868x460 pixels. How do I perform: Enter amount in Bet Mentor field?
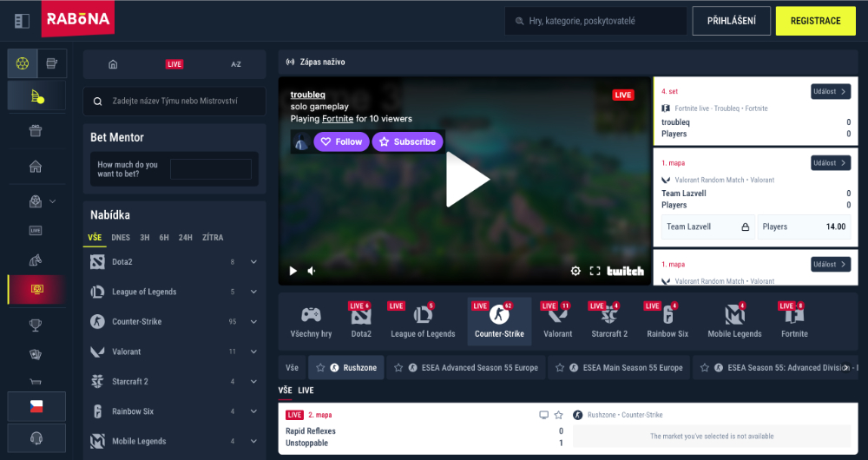tap(211, 169)
